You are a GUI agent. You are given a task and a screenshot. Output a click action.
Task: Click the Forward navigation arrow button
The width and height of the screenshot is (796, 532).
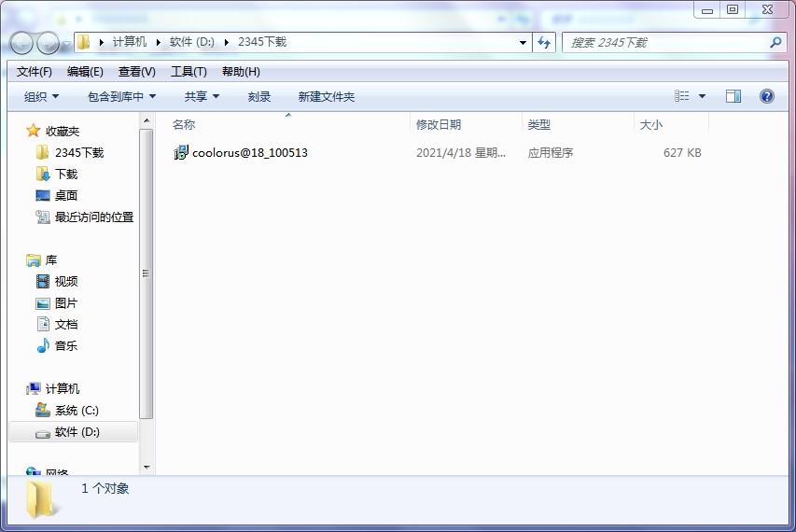tap(49, 43)
